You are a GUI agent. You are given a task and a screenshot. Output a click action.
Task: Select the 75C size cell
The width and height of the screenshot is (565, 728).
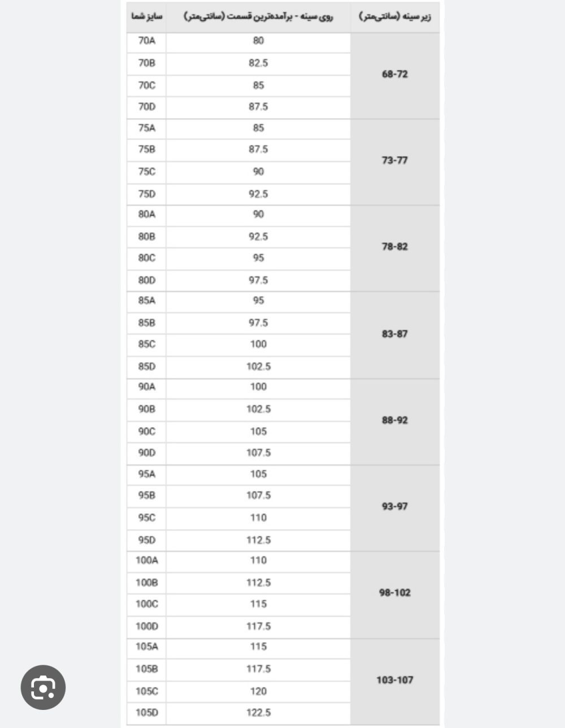tap(146, 172)
